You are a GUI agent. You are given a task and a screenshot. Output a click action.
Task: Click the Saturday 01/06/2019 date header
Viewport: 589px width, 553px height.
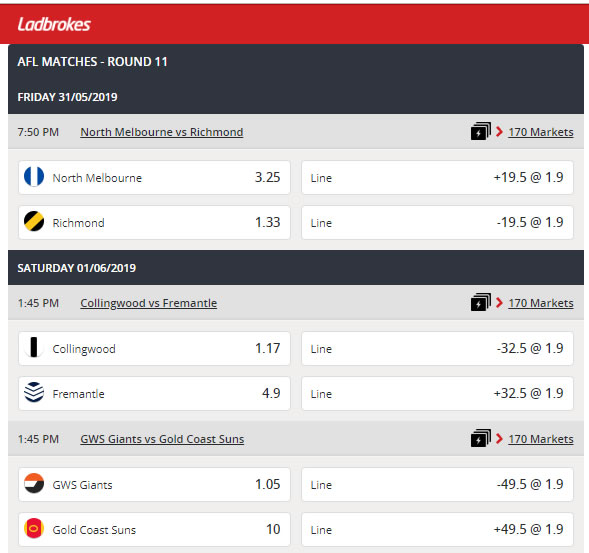[77, 268]
